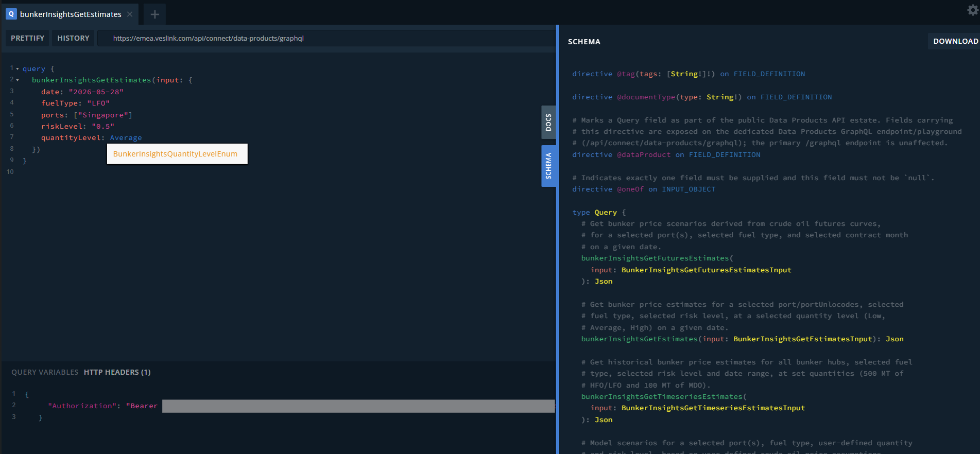Click the redacted Bearer token field
The image size is (980, 454).
pyautogui.click(x=358, y=406)
